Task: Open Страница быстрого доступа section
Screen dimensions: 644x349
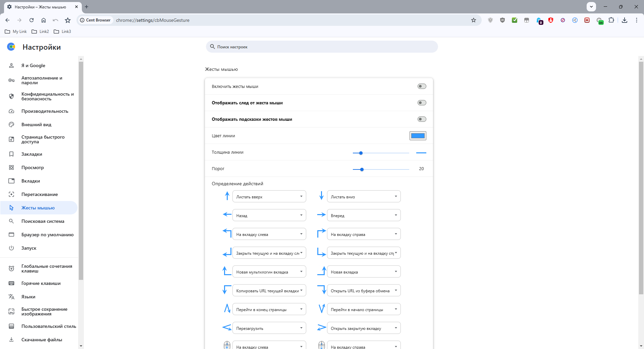Action: click(39, 139)
